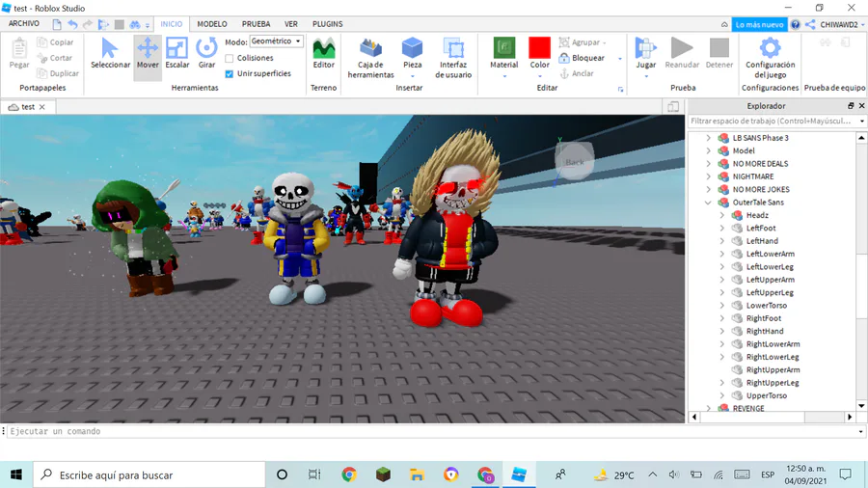The height and width of the screenshot is (488, 868).
Task: Open the Bloquear dropdown arrow
Action: (620, 58)
